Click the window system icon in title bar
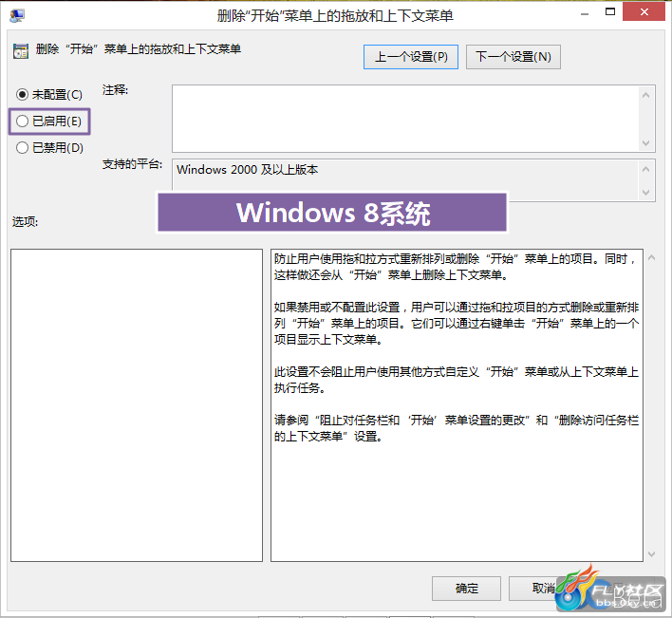 coord(17,15)
